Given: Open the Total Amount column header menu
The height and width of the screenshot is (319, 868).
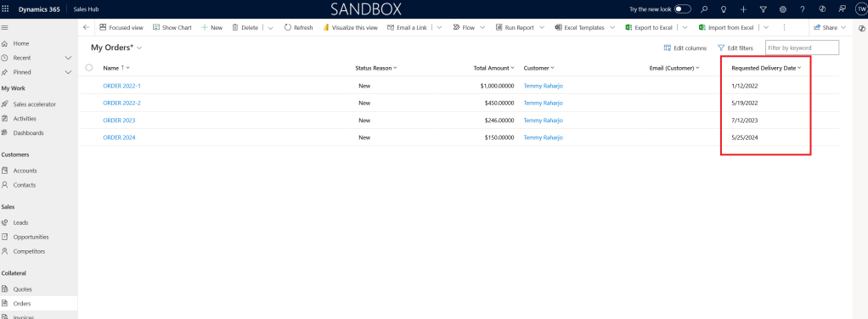Looking at the screenshot, I should pos(493,68).
